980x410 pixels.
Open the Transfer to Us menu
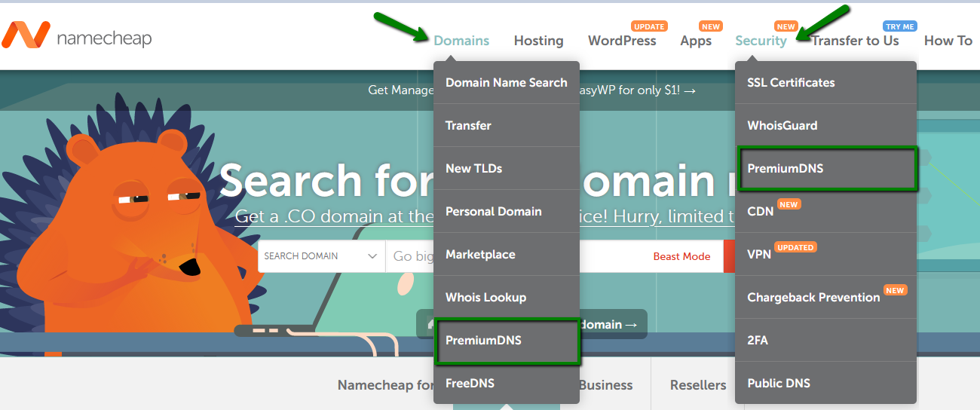[855, 41]
